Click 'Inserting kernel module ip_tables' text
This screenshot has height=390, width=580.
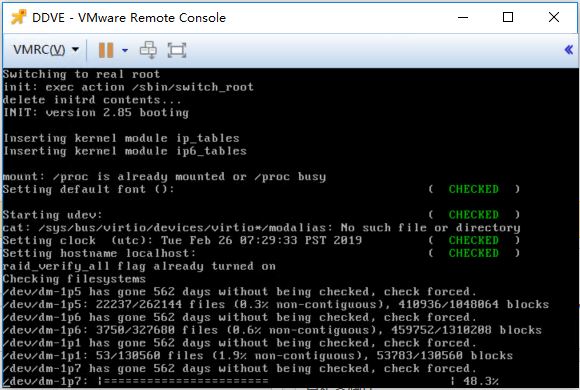[121, 138]
